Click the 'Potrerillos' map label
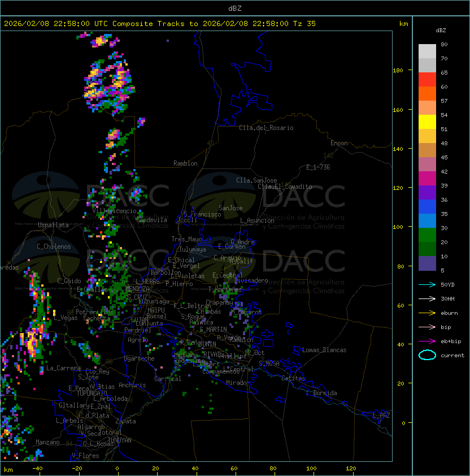The image size is (470, 476). (x=94, y=312)
